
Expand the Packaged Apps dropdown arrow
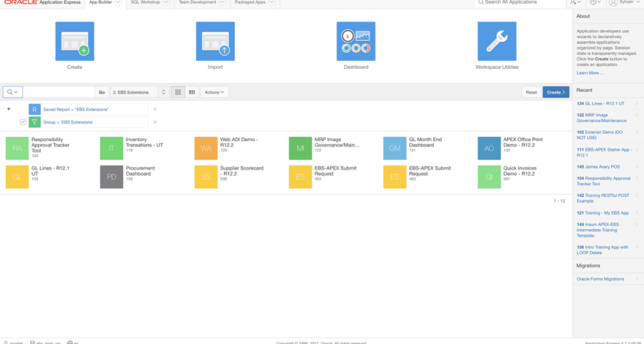(272, 2)
